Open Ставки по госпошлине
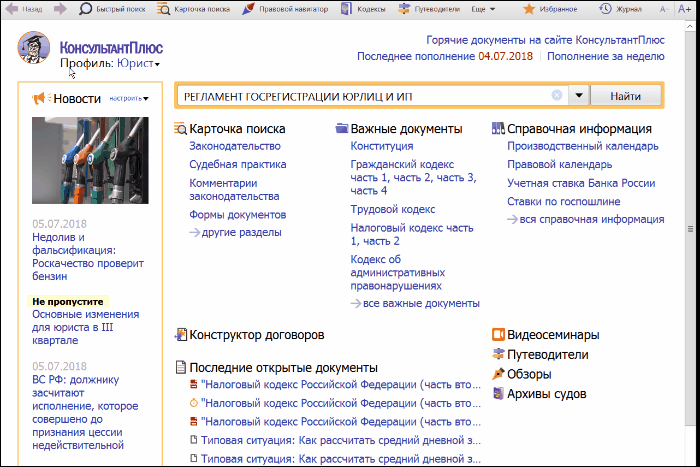Screen dimensions: 700x467 pyautogui.click(x=563, y=202)
